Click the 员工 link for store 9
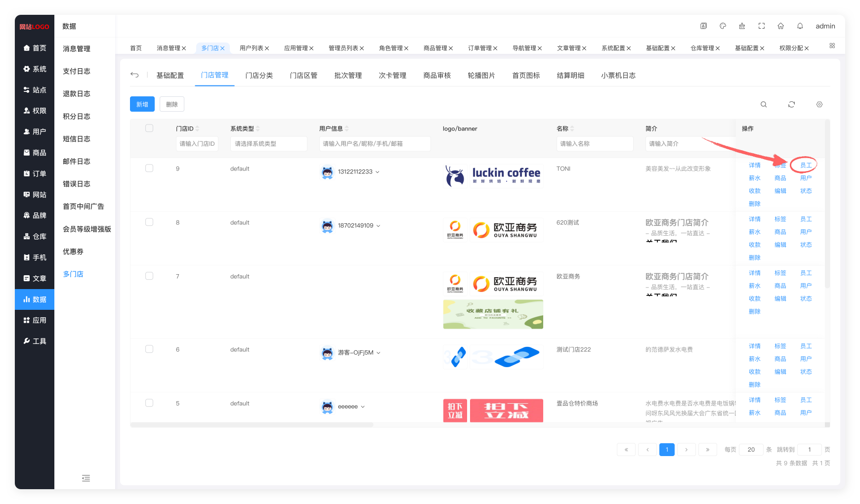The height and width of the screenshot is (504, 860). point(806,166)
